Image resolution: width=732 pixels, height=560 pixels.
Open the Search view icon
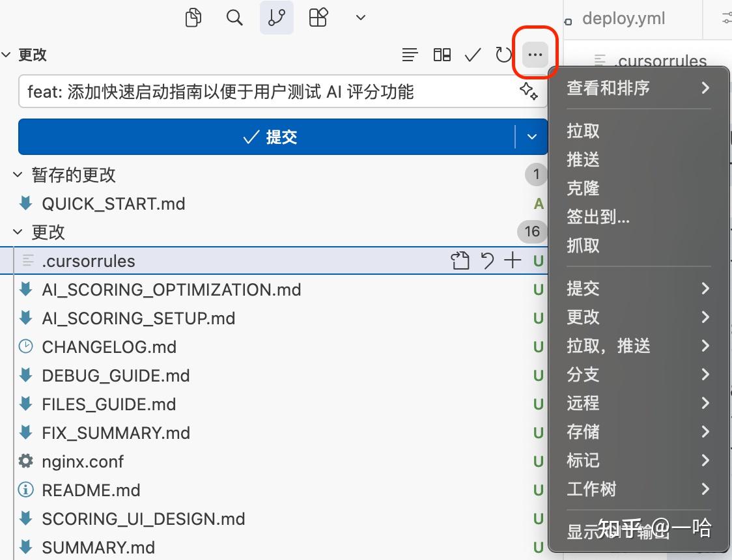tap(234, 18)
